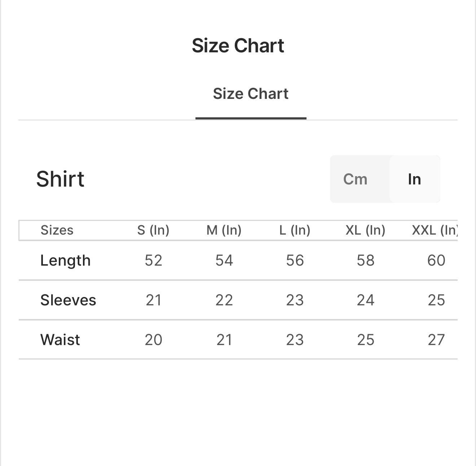Select the Sleeves value 24 for XL

[x=365, y=300]
